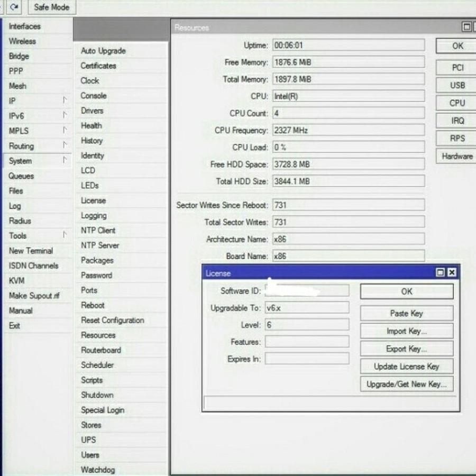Toggle the Safe Mode button
476x476 pixels.
pyautogui.click(x=52, y=7)
